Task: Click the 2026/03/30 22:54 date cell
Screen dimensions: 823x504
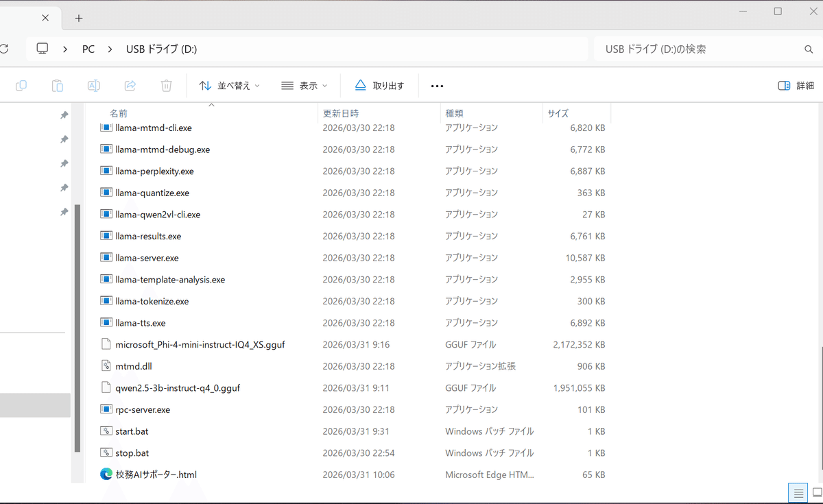Action: 359,453
